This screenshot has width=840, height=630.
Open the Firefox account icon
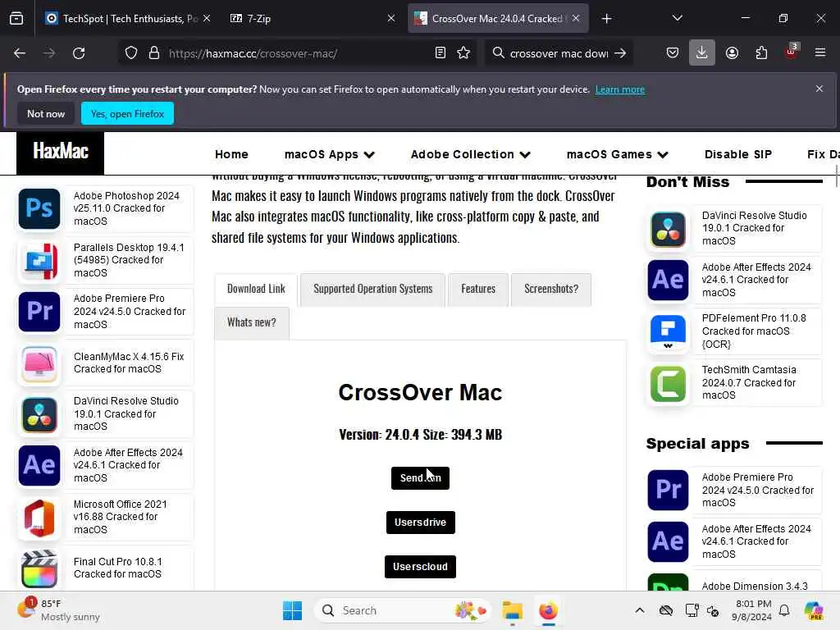pyautogui.click(x=732, y=53)
